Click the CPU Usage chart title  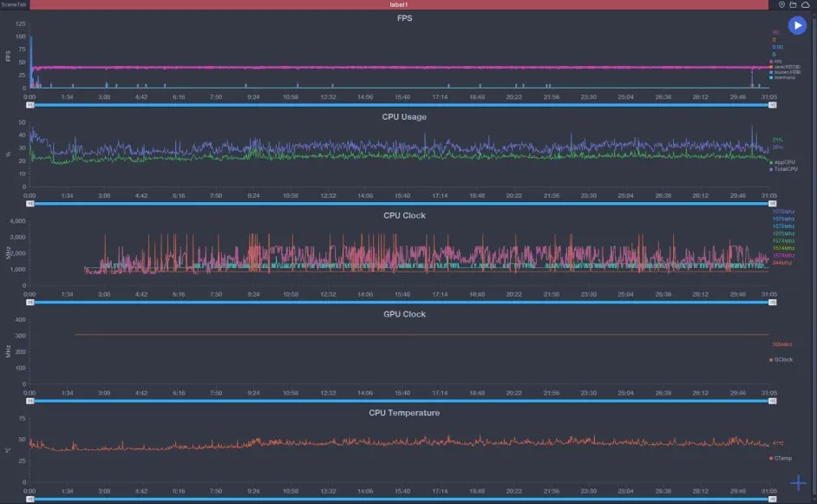404,117
